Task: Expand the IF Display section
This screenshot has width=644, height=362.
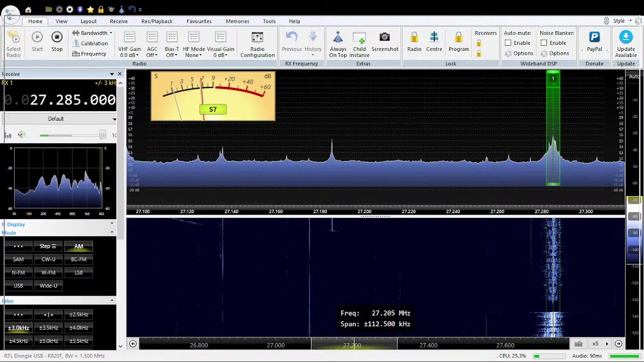Action: [112, 225]
